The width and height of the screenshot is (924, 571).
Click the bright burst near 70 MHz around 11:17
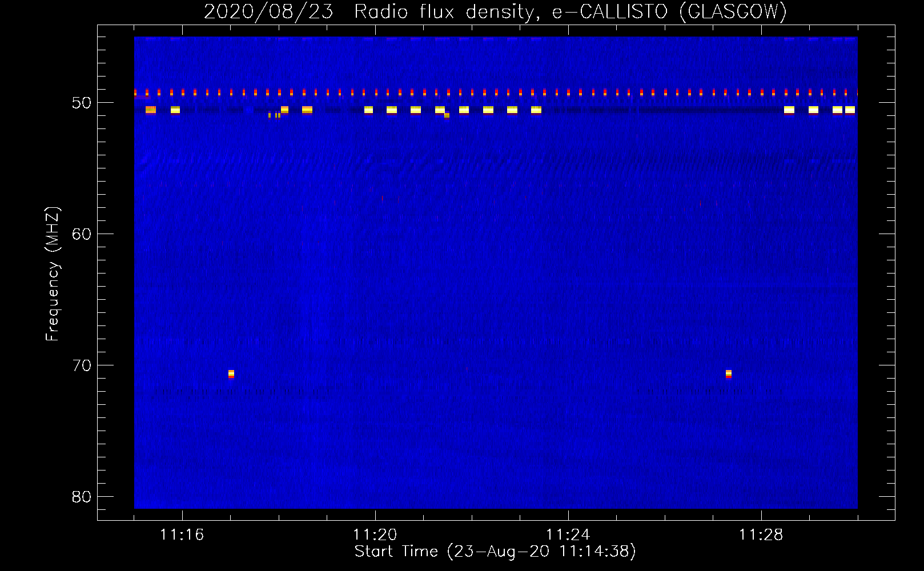click(231, 374)
